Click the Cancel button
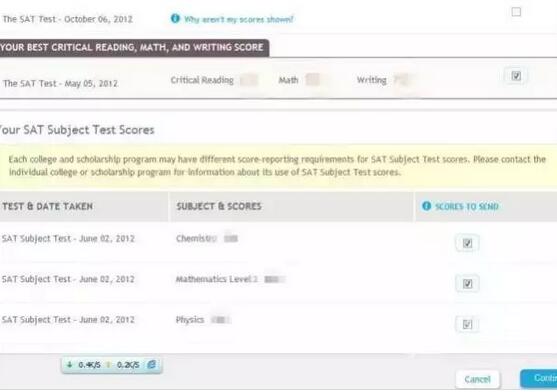 pyautogui.click(x=477, y=379)
